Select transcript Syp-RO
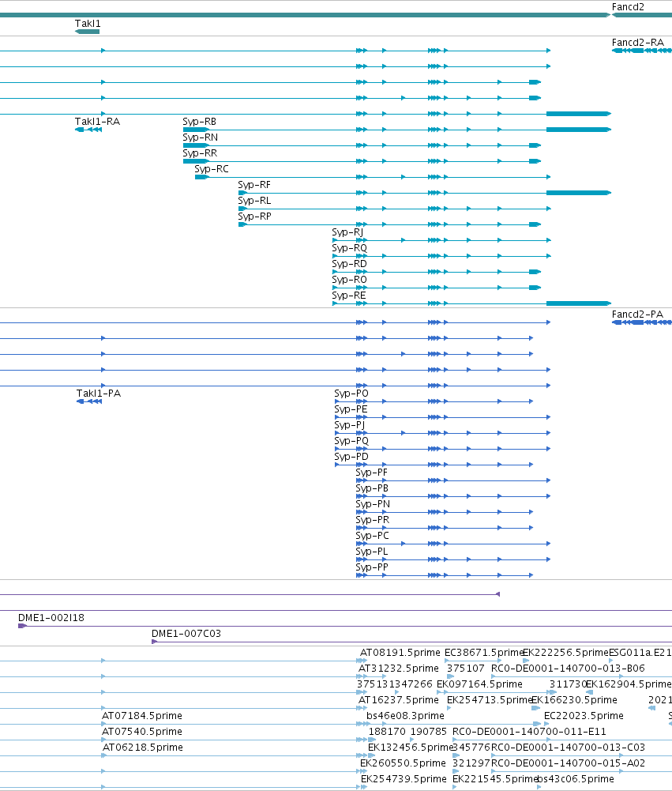 pyautogui.click(x=349, y=280)
